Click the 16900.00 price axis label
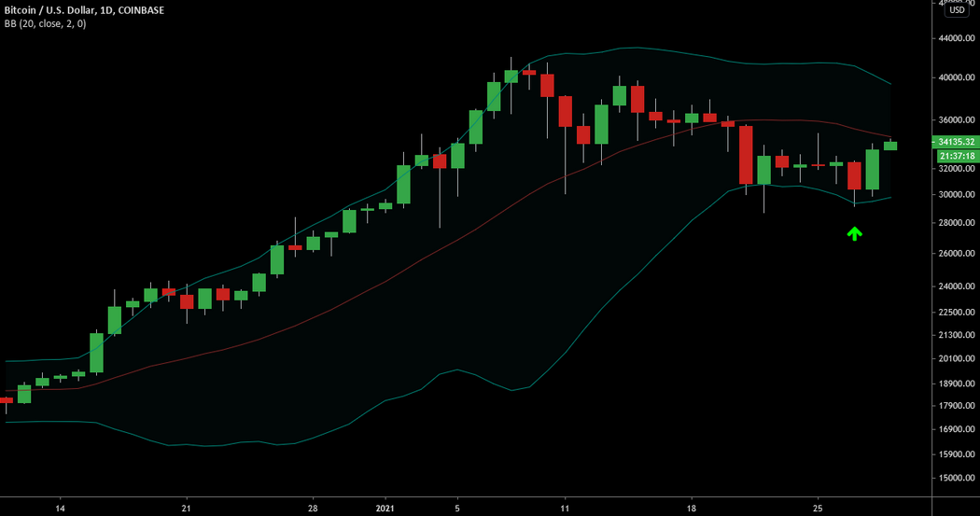 pyautogui.click(x=957, y=429)
